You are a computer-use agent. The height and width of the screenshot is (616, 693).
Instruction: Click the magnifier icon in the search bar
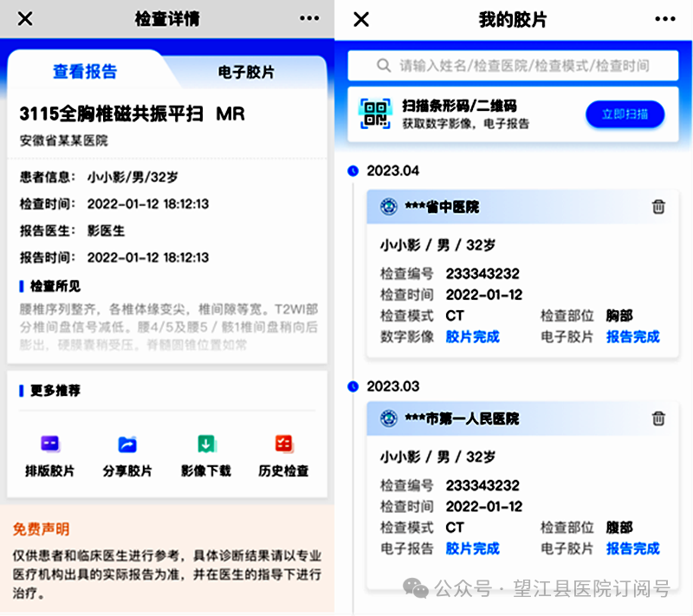(x=385, y=67)
